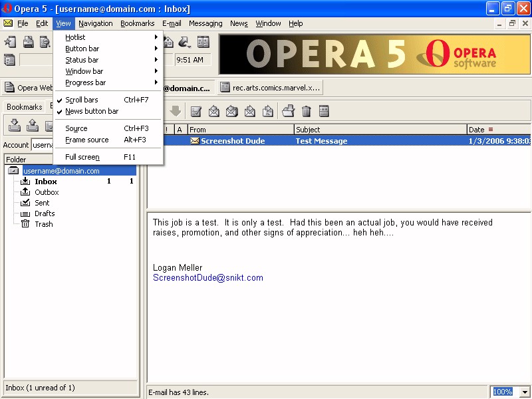This screenshot has height=399, width=532.
Task: Switch to the Bookmarks hotlist tab
Action: pos(24,107)
